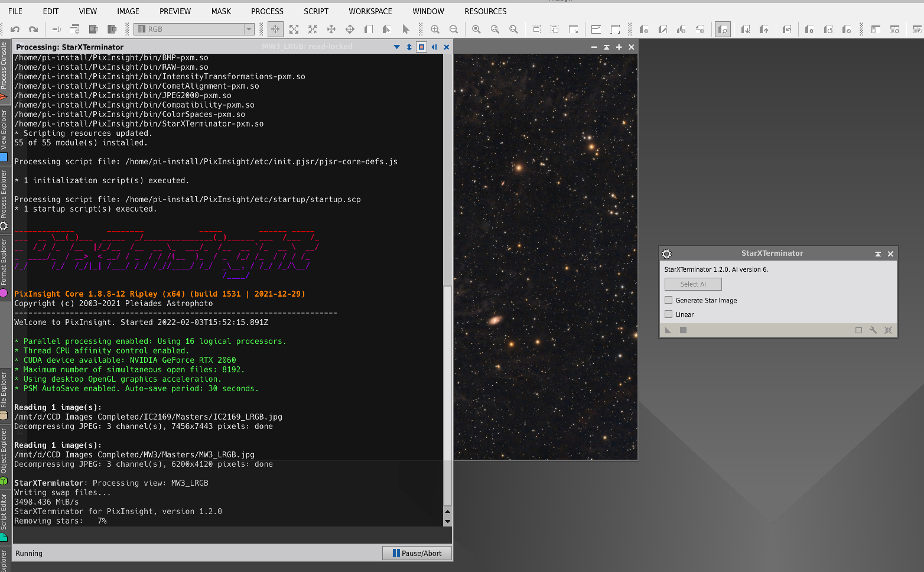The height and width of the screenshot is (572, 924).
Task: Open the View Explorer side tab
Action: click(x=4, y=135)
